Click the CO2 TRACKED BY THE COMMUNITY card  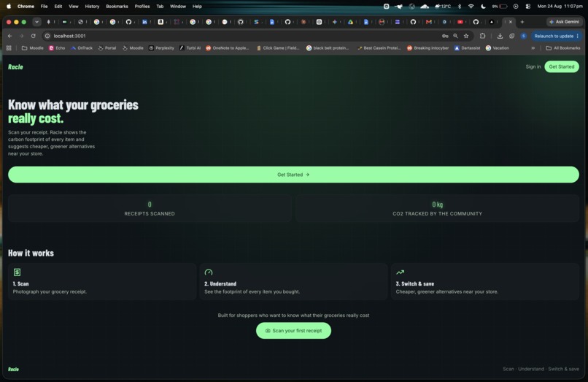(437, 208)
